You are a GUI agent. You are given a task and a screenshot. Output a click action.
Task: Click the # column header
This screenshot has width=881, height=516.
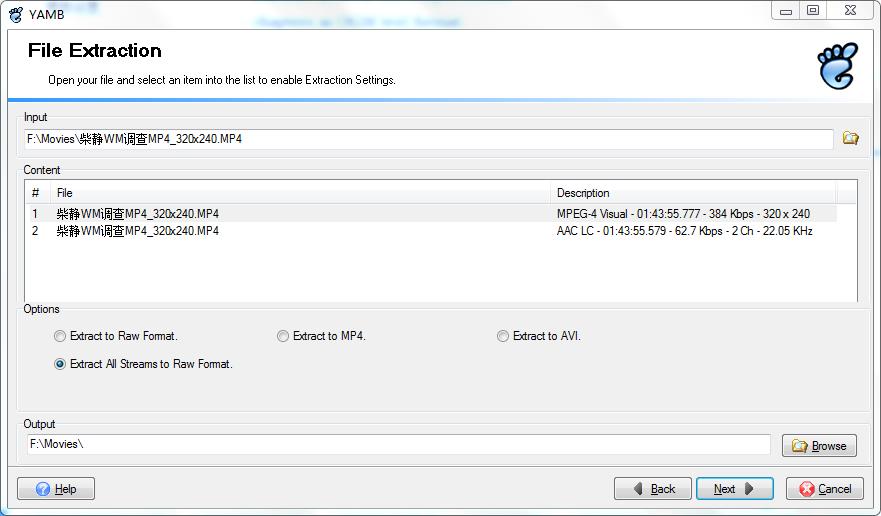(38, 193)
